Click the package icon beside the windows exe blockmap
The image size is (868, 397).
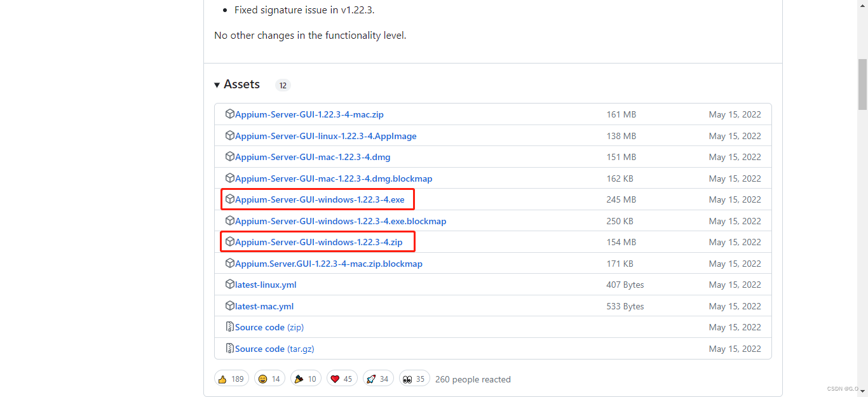[x=229, y=220]
